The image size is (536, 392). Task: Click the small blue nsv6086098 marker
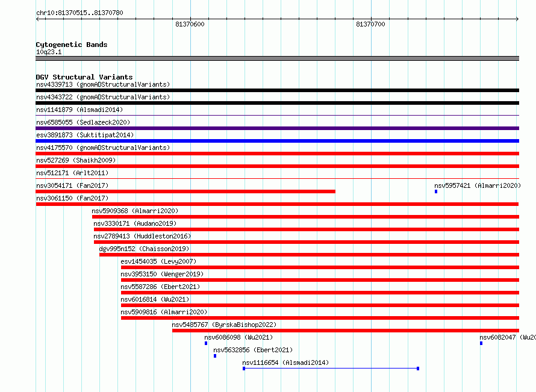coord(206,343)
